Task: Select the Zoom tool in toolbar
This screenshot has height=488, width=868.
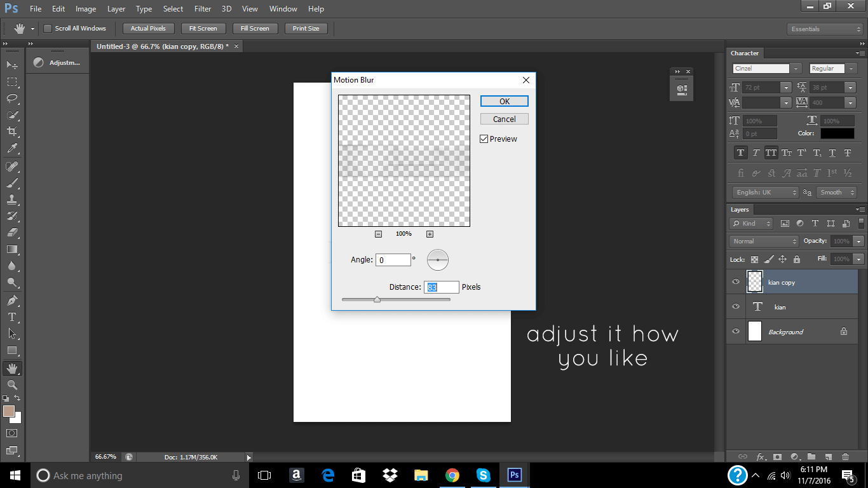Action: coord(12,384)
